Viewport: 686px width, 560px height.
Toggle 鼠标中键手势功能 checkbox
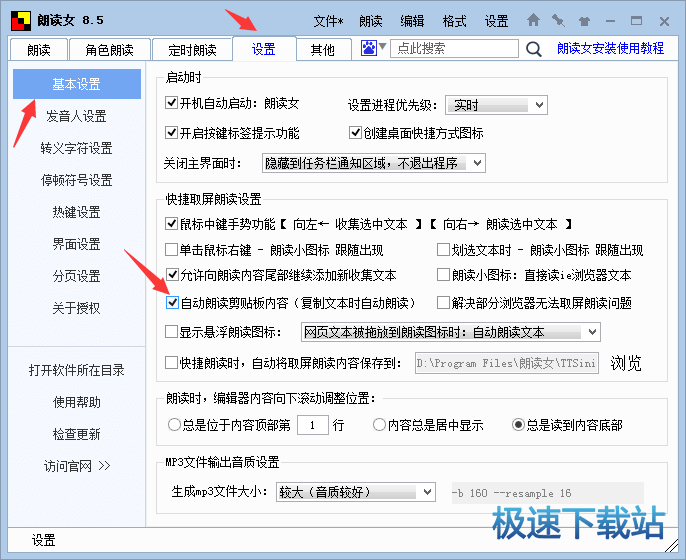point(172,224)
